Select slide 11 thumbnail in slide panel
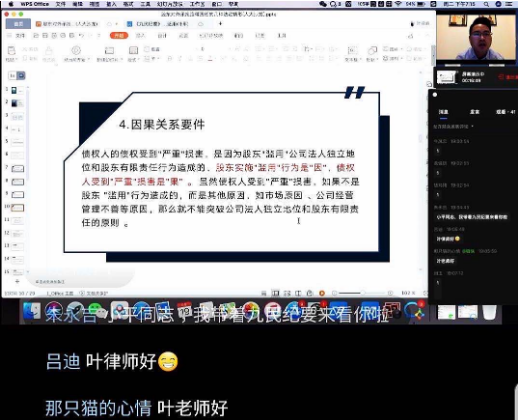The image size is (520, 420). pyautogui.click(x=17, y=221)
